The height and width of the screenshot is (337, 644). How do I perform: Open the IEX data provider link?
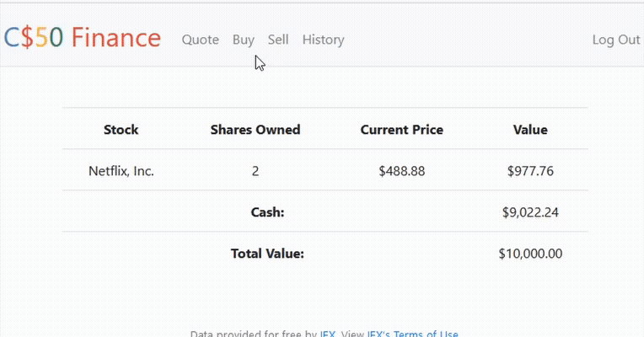pos(328,334)
